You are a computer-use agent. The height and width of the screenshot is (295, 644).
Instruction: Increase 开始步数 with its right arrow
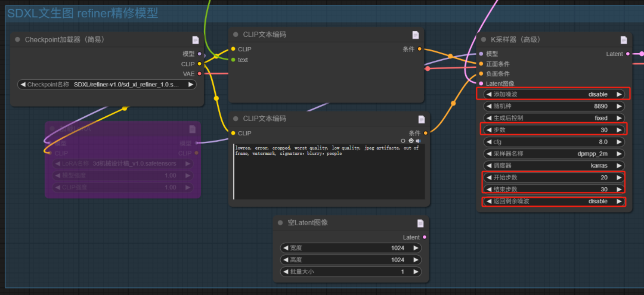pyautogui.click(x=619, y=178)
